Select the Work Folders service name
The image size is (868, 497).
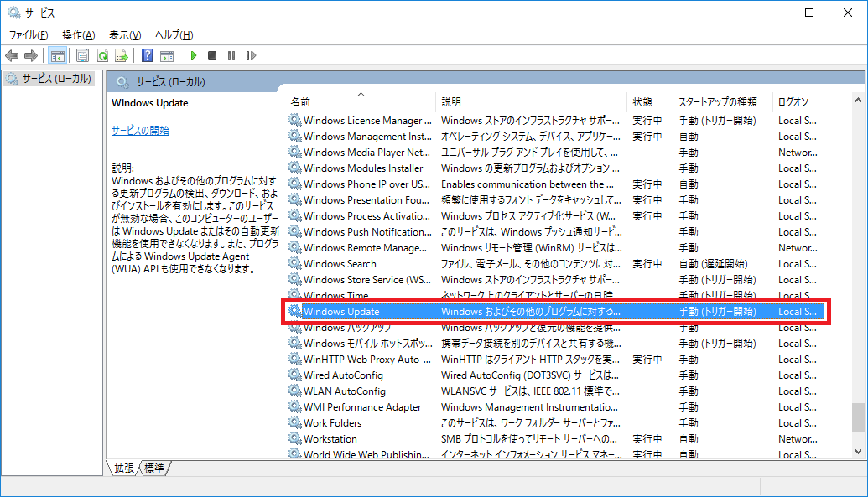pyautogui.click(x=332, y=423)
